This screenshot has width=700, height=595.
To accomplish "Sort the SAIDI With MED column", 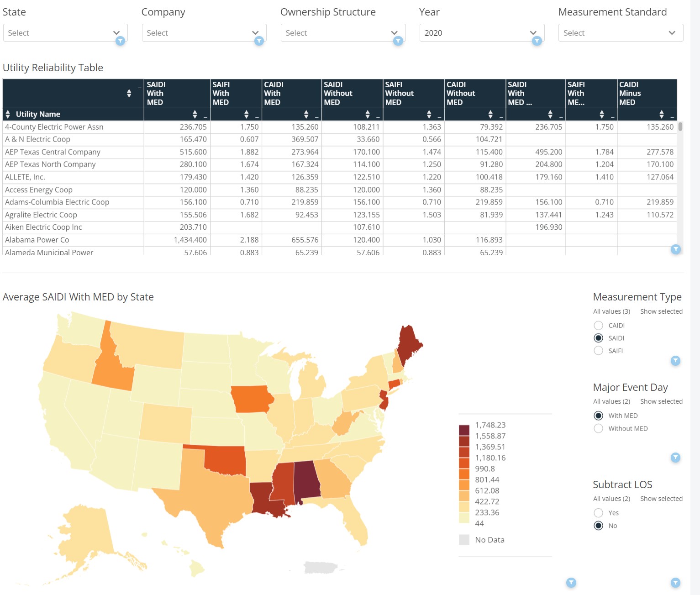I will coord(195,114).
